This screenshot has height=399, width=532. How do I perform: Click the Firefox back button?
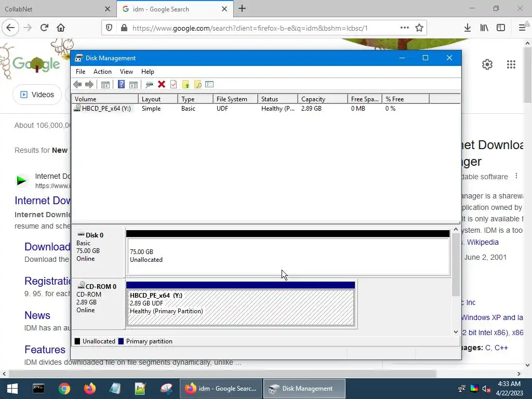[x=10, y=28]
